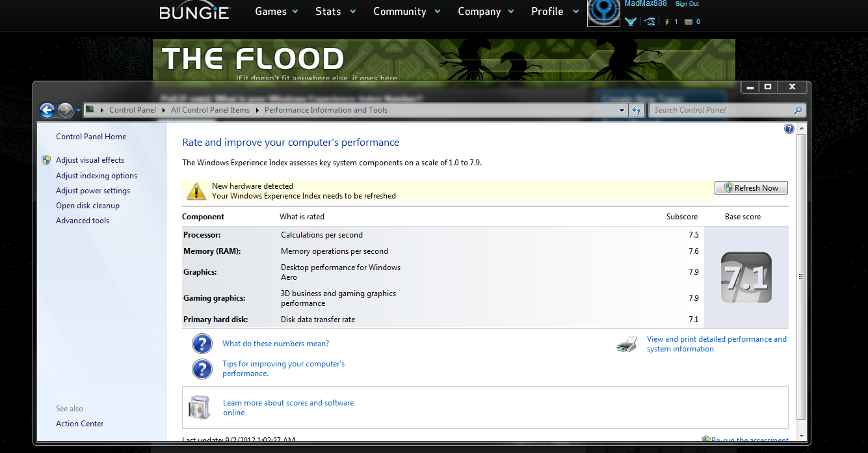The image size is (868, 453).
Task: Click question icon beside Tips for improving
Action: [x=202, y=369]
